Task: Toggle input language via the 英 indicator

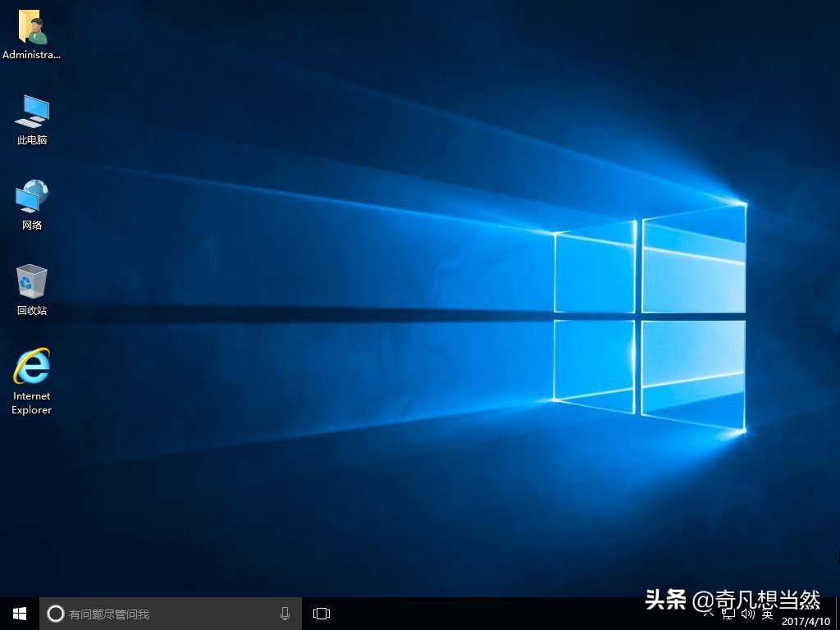Action: click(767, 614)
